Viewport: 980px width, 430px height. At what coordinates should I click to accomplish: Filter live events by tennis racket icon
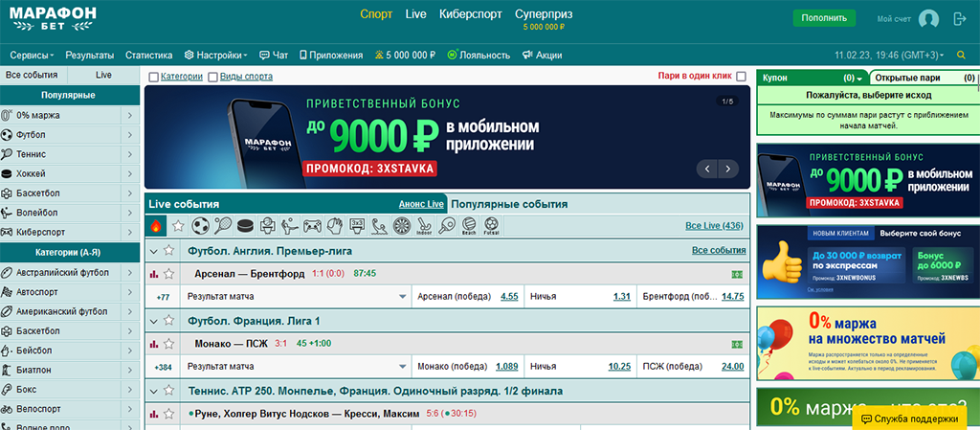[223, 226]
